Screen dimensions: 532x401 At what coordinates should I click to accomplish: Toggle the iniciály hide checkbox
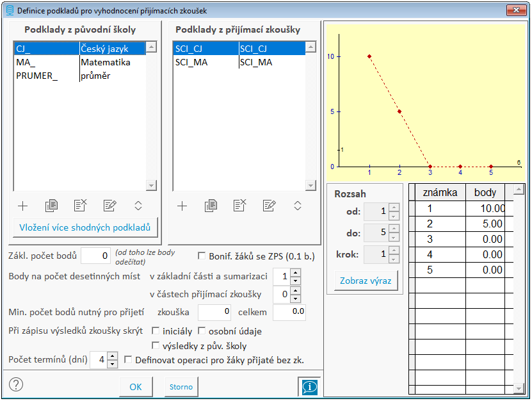click(x=156, y=331)
